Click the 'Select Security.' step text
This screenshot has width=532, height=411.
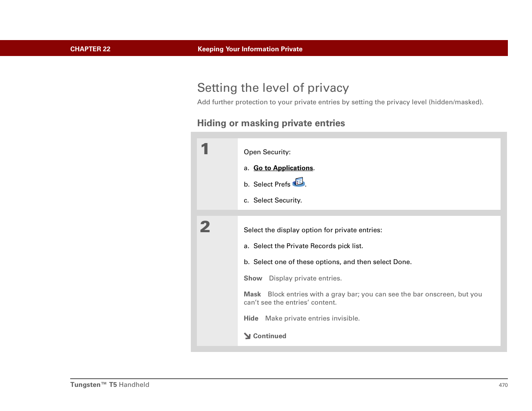[277, 200]
